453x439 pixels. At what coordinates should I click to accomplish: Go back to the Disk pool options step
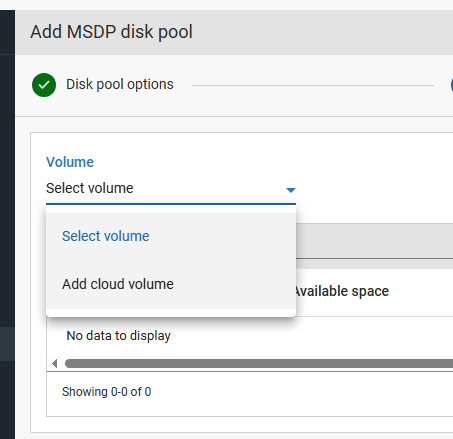[x=120, y=84]
